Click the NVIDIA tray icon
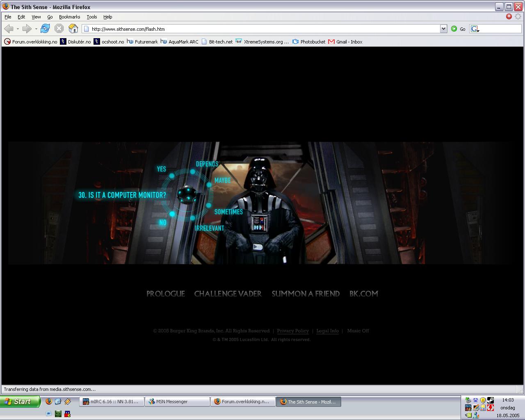525x420 pixels. click(x=468, y=415)
